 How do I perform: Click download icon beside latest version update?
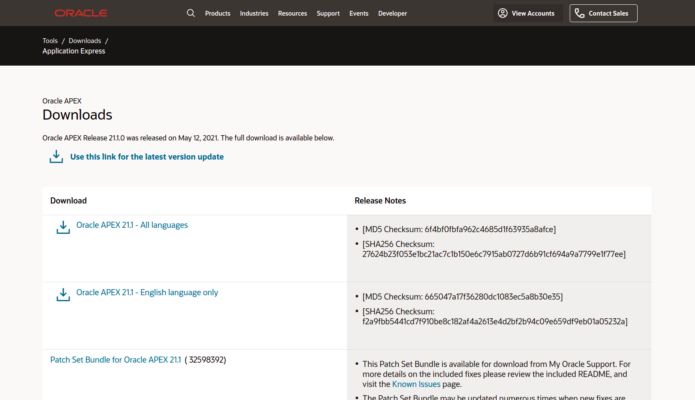56,157
